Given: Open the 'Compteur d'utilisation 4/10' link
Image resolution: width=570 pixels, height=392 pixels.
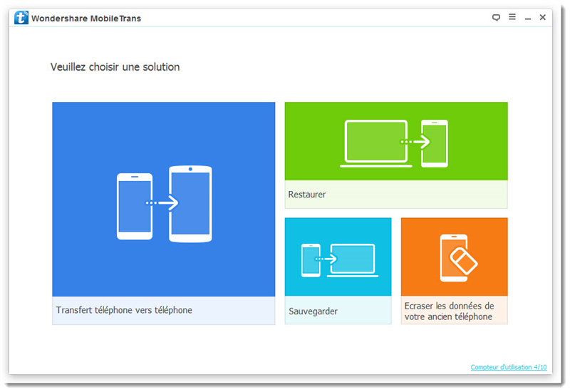Looking at the screenshot, I should [509, 368].
